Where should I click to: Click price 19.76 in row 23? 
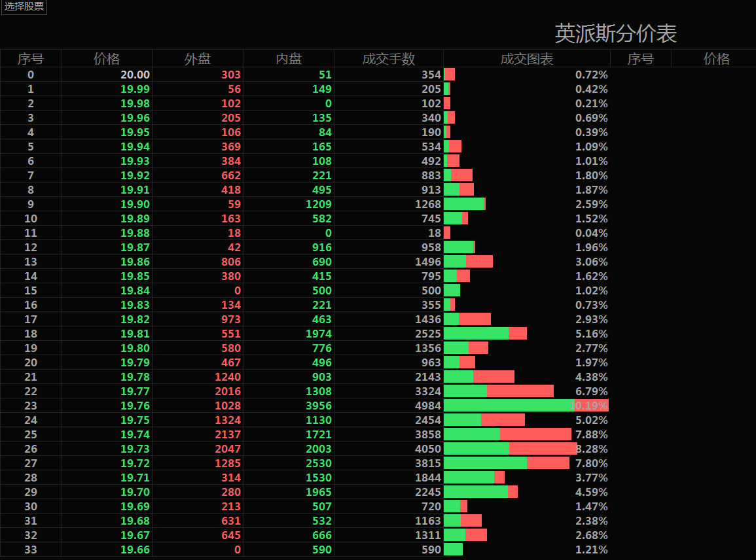[x=135, y=406]
